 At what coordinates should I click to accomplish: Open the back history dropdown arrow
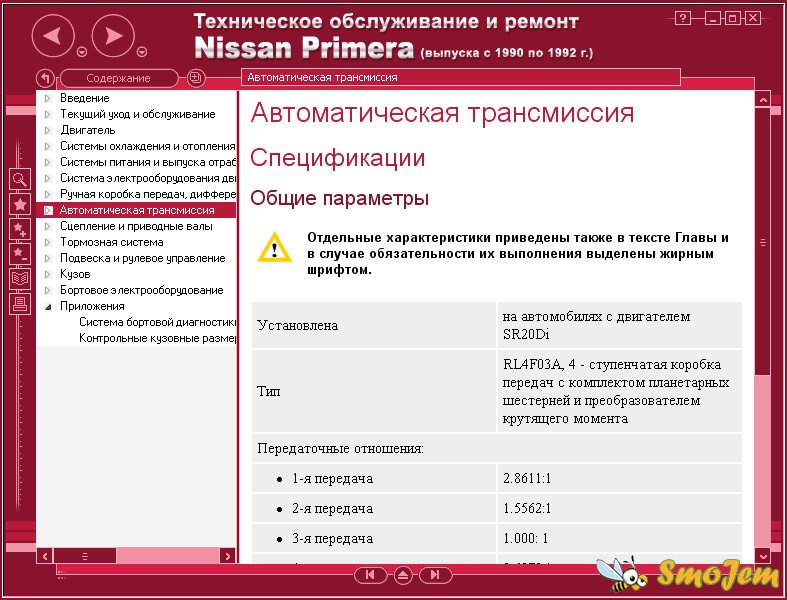point(82,52)
